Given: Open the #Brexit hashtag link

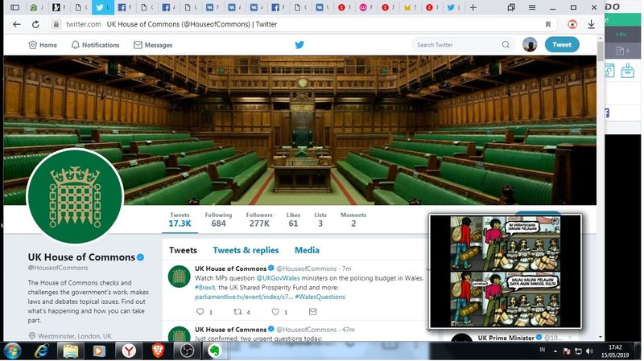Looking at the screenshot, I should [204, 288].
